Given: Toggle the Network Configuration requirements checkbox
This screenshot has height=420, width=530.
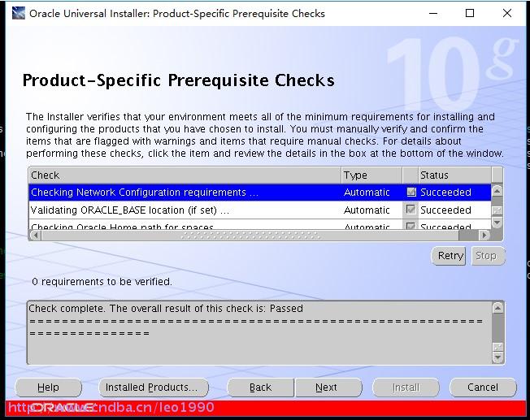Looking at the screenshot, I should pyautogui.click(x=411, y=192).
